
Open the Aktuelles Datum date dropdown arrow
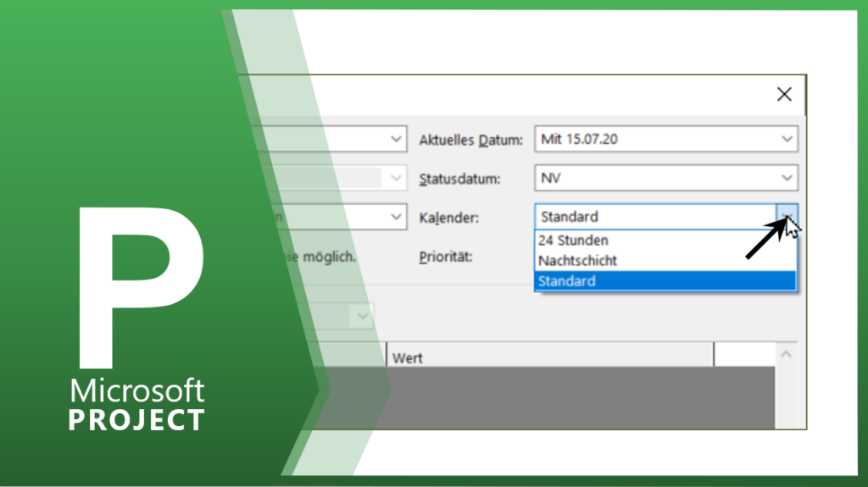click(787, 139)
